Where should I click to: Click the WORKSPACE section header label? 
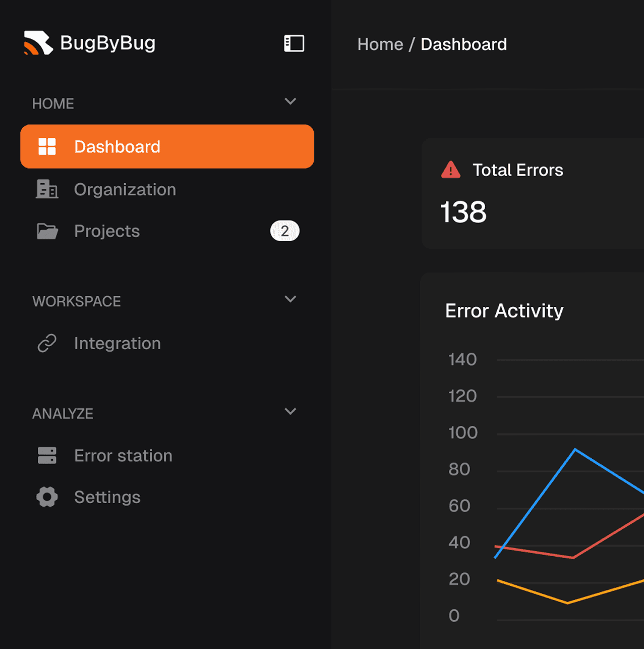[x=77, y=301]
